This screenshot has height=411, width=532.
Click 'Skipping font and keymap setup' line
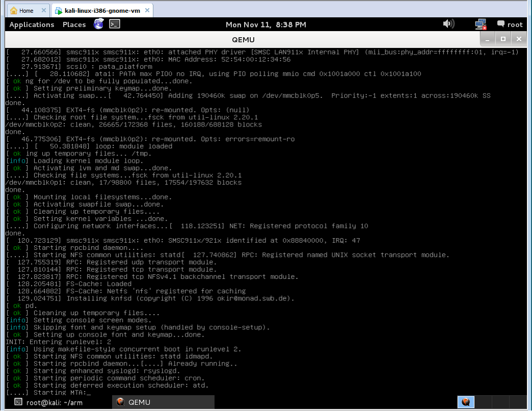(138, 327)
